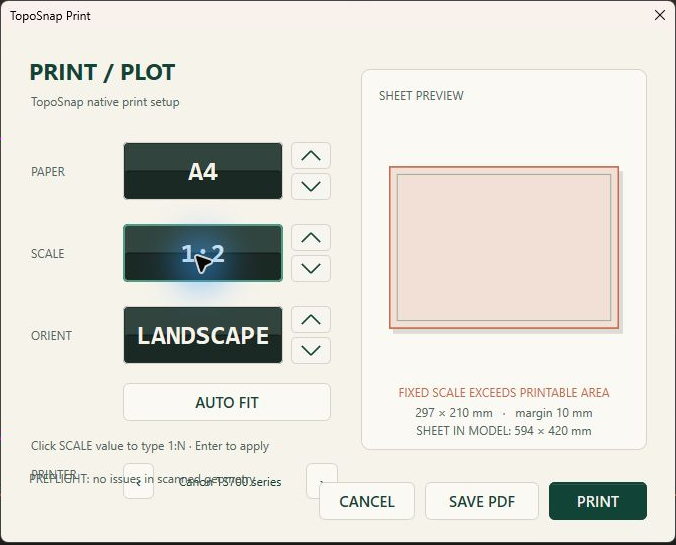Click the sheet preview thumbnail

pos(504,247)
